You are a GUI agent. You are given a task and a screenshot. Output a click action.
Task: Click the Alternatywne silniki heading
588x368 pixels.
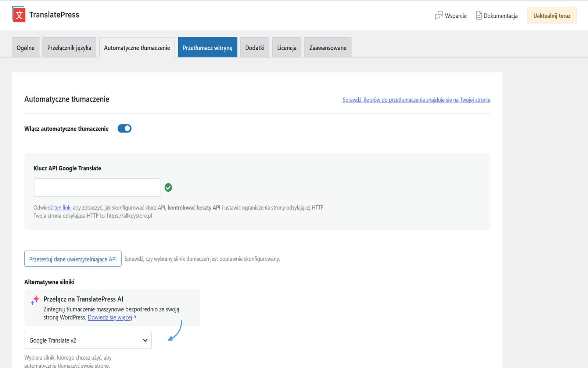pos(49,282)
